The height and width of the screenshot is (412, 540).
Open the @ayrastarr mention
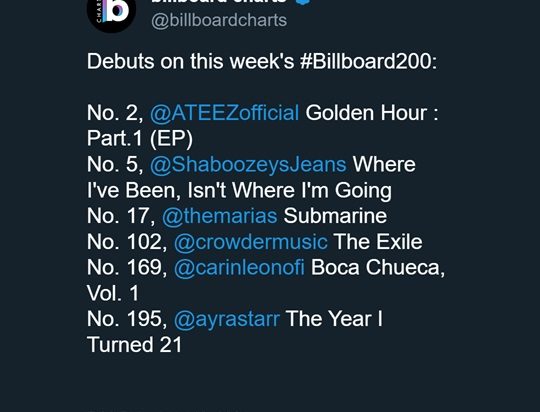click(x=227, y=319)
